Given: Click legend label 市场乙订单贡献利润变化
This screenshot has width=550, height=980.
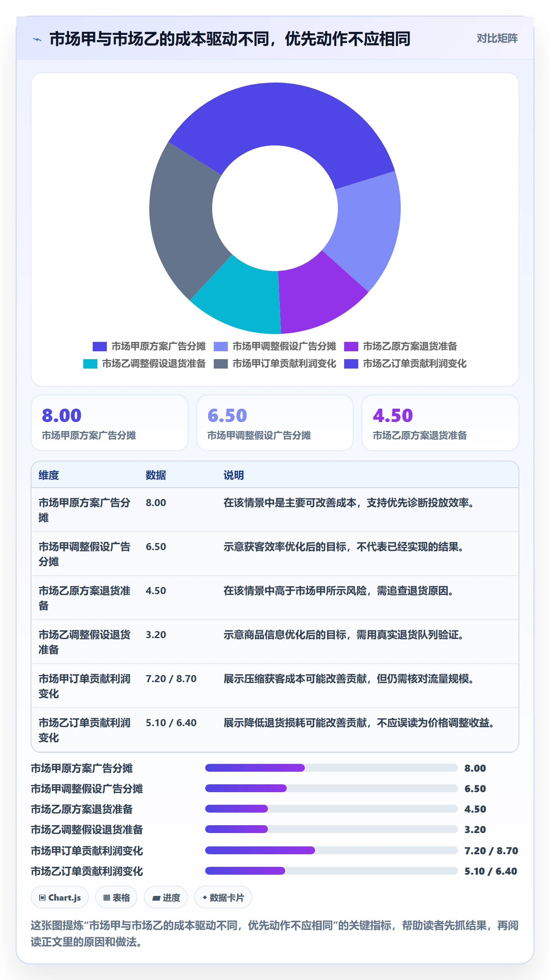Looking at the screenshot, I should click(x=415, y=363).
